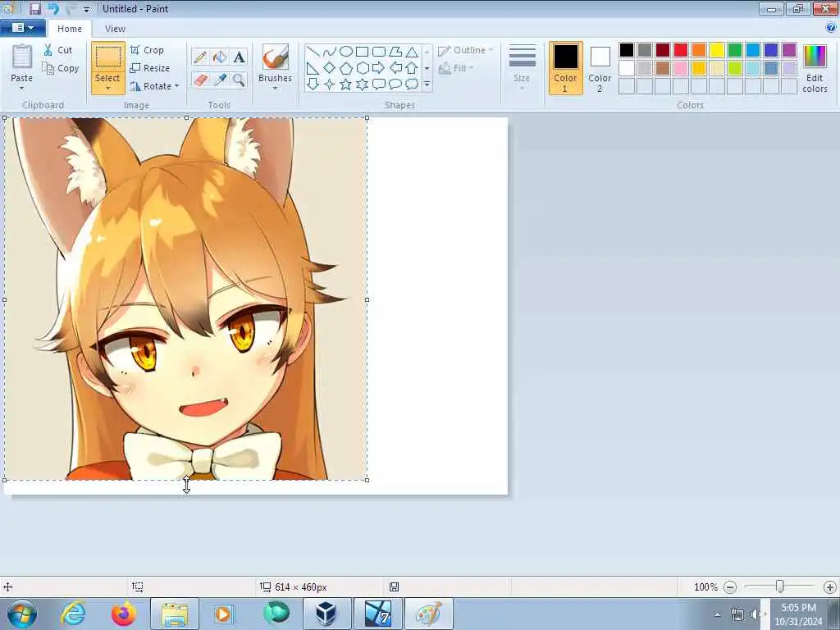Pick the yellow color swatch
Viewport: 840px width, 630px height.
tap(717, 50)
